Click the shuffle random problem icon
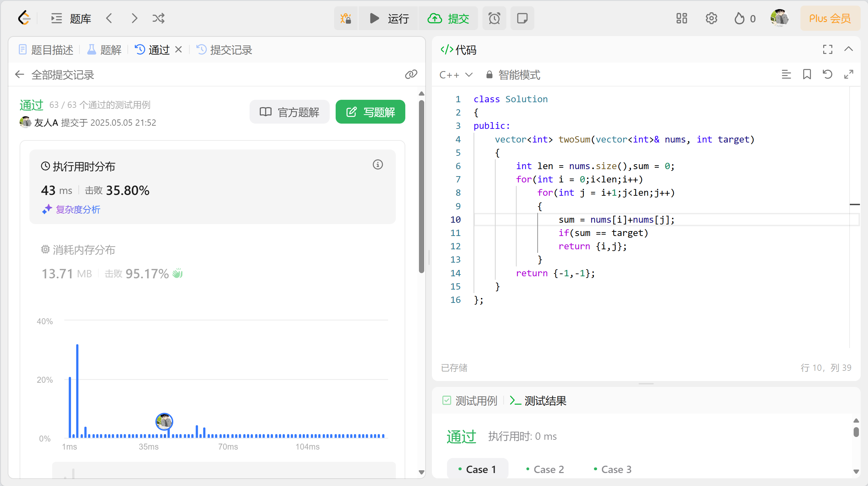This screenshot has width=868, height=486. [159, 18]
